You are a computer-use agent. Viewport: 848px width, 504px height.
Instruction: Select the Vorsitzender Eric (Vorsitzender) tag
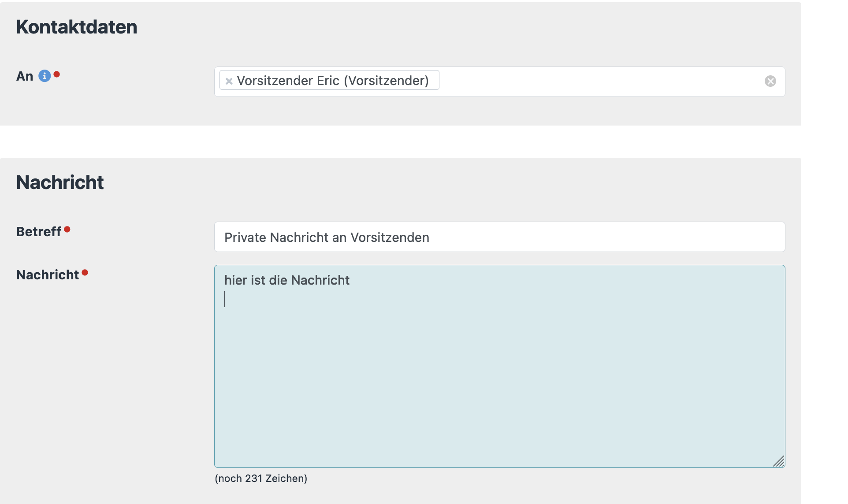(x=333, y=81)
